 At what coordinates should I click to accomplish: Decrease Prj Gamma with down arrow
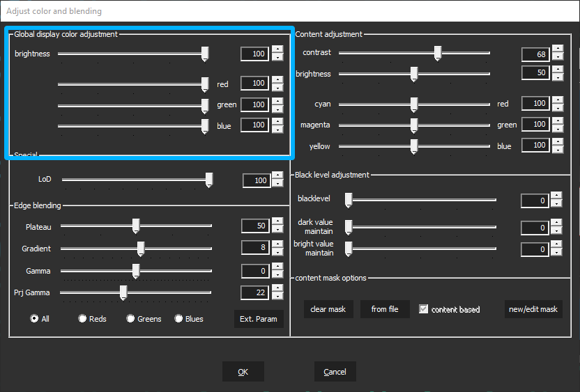tap(277, 297)
